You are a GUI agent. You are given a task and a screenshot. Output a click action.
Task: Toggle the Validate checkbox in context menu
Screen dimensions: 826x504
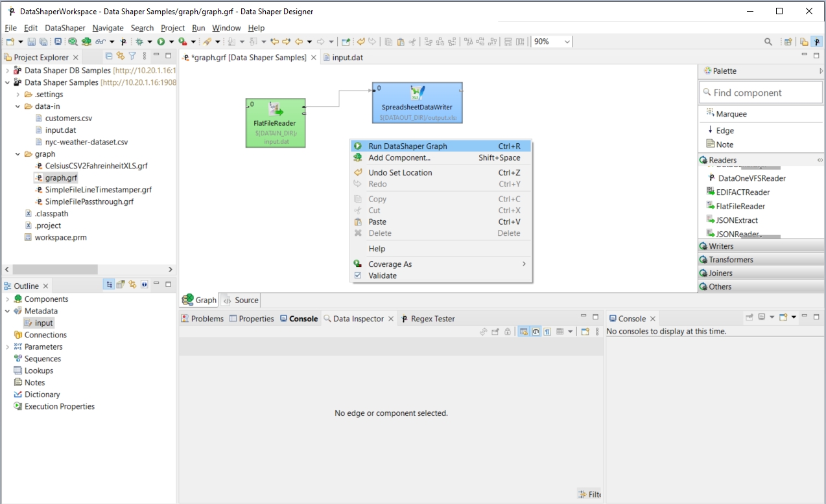click(357, 275)
